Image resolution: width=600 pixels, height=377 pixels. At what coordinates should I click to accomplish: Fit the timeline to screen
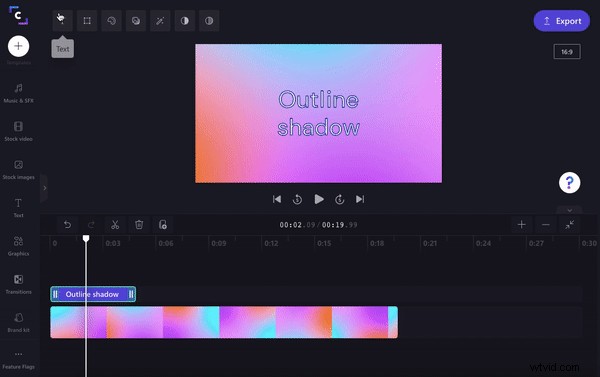[x=570, y=225]
